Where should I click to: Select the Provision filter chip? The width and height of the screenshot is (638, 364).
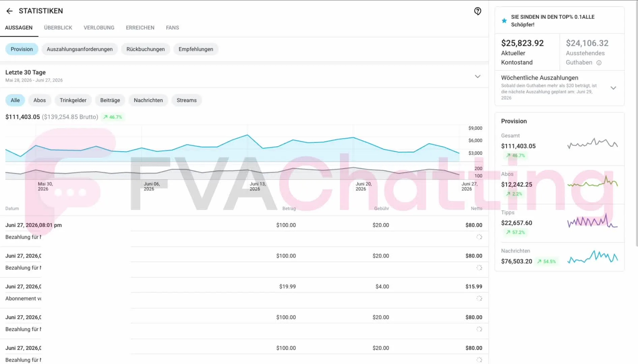click(22, 49)
